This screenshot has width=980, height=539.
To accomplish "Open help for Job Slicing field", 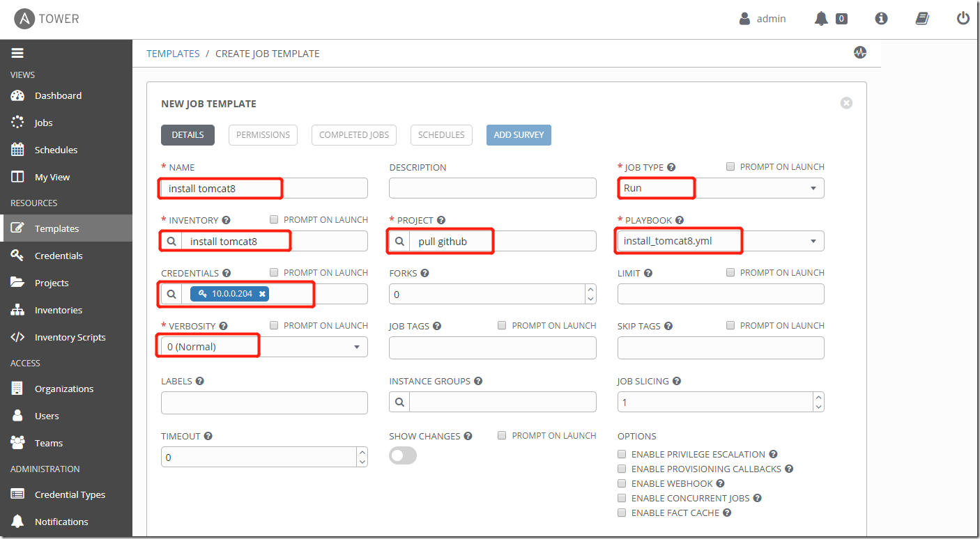I will [x=677, y=381].
